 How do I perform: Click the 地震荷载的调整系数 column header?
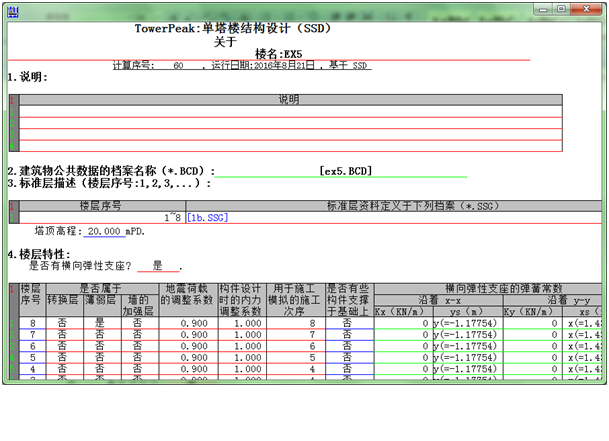click(x=188, y=300)
